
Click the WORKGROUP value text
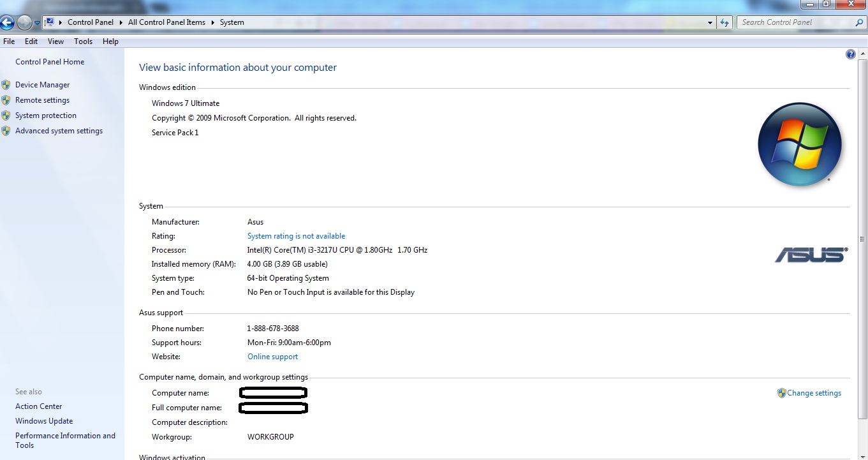tap(270, 437)
